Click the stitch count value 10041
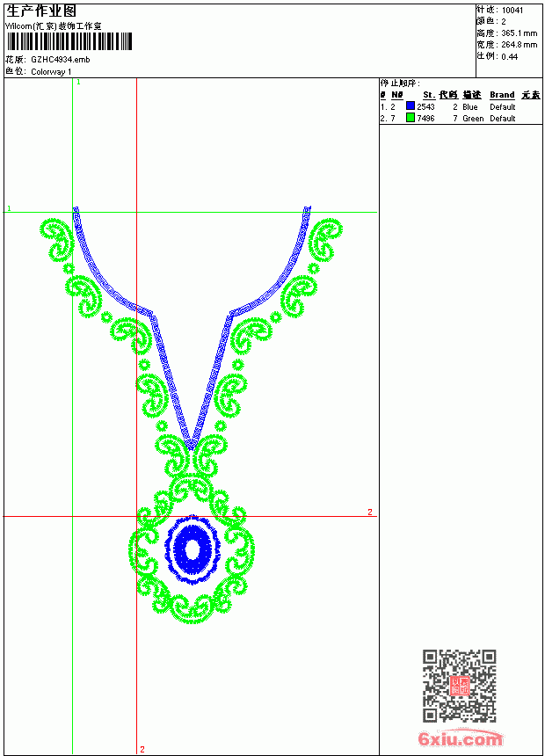 [512, 11]
